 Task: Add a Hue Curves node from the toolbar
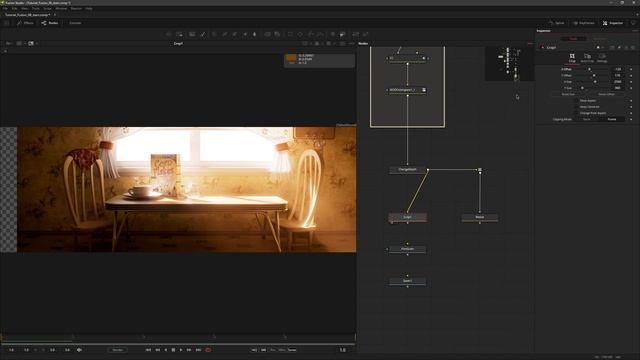[235, 34]
